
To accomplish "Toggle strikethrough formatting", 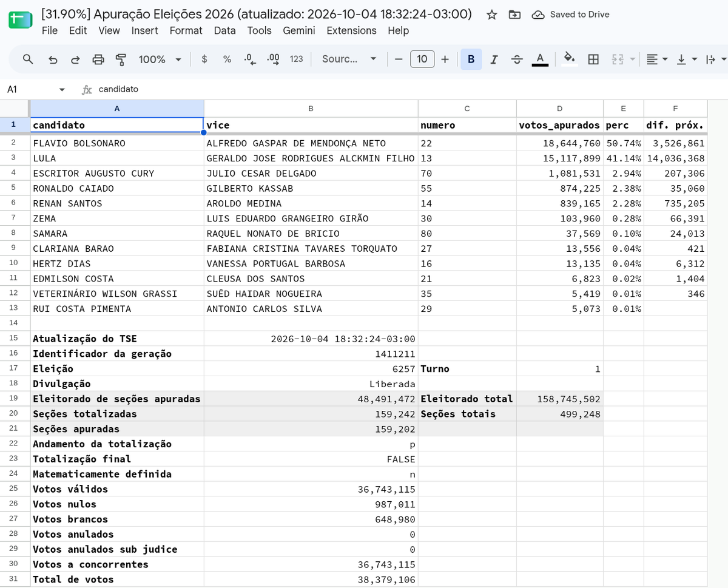I will pyautogui.click(x=516, y=59).
